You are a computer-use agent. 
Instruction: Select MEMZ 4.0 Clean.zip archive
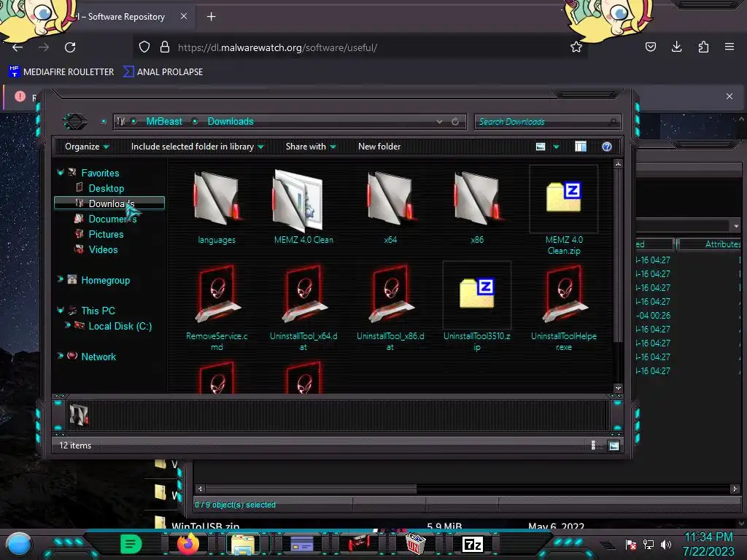(564, 209)
